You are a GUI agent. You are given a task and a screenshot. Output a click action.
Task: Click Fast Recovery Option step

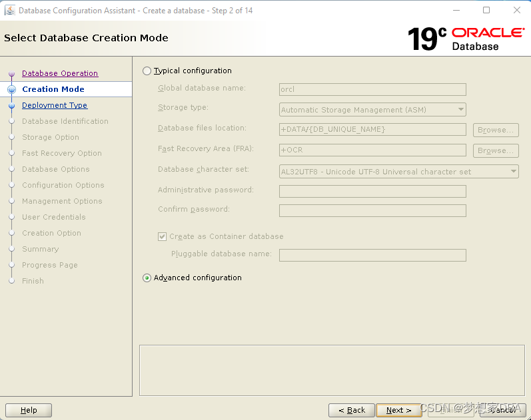point(62,153)
